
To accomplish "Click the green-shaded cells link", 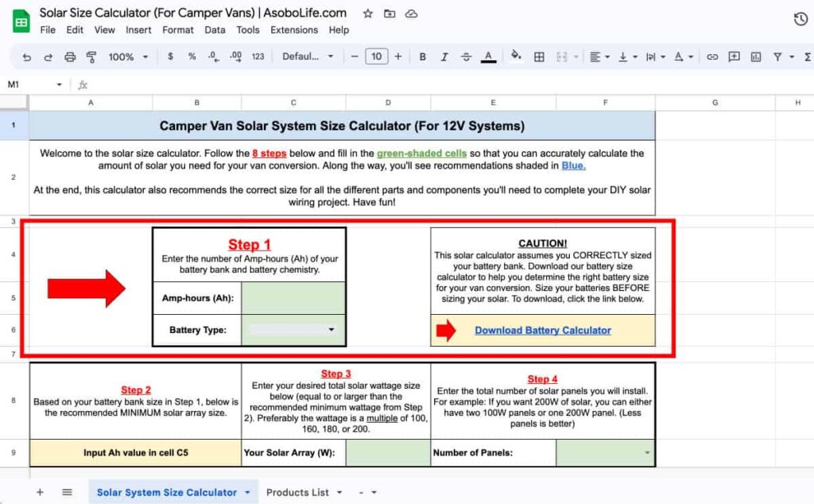I will [421, 153].
